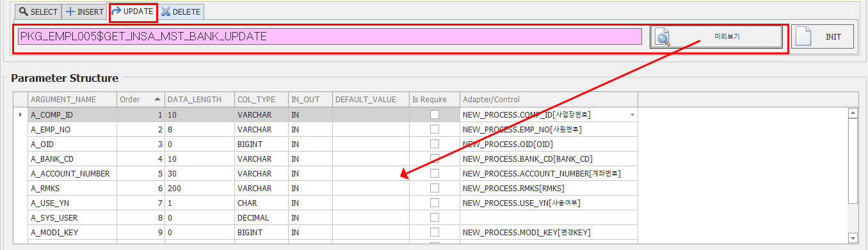The image size is (868, 250).
Task: Switch to the INSERT tab
Action: click(85, 12)
